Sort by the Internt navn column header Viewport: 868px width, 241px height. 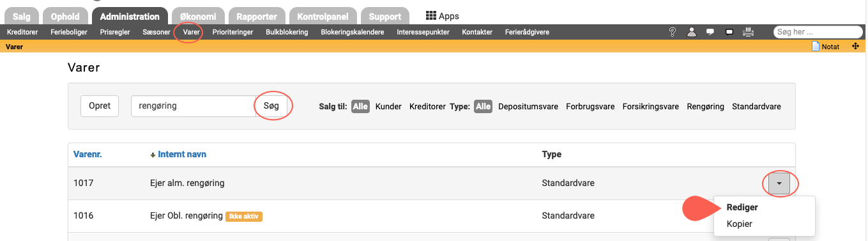182,154
